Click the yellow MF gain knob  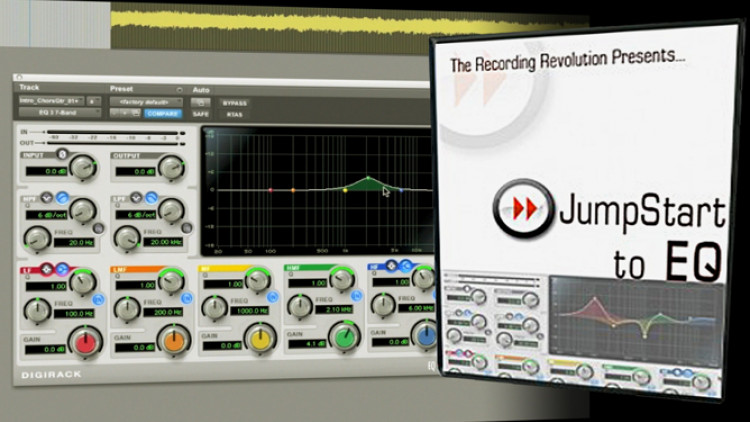click(x=260, y=338)
